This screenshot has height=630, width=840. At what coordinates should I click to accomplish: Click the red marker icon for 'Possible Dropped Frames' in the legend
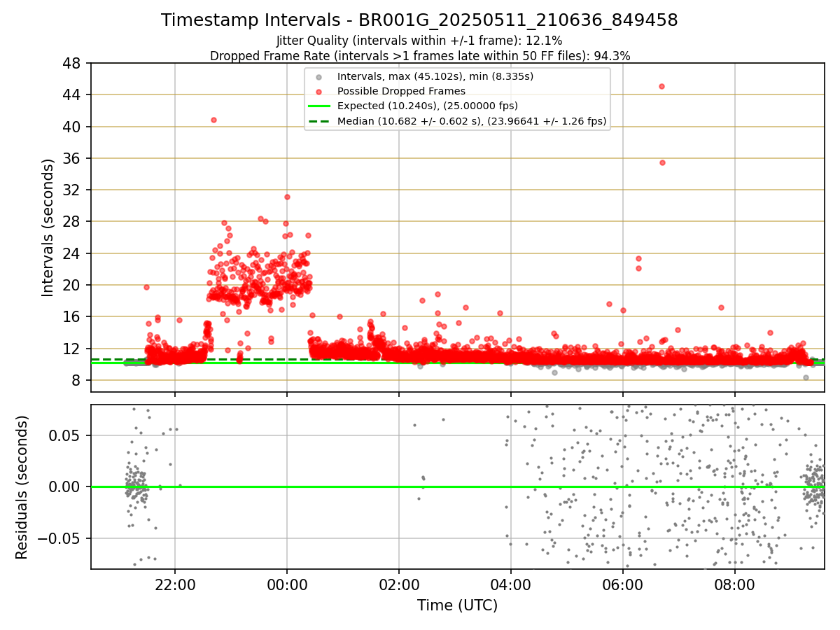click(x=318, y=92)
